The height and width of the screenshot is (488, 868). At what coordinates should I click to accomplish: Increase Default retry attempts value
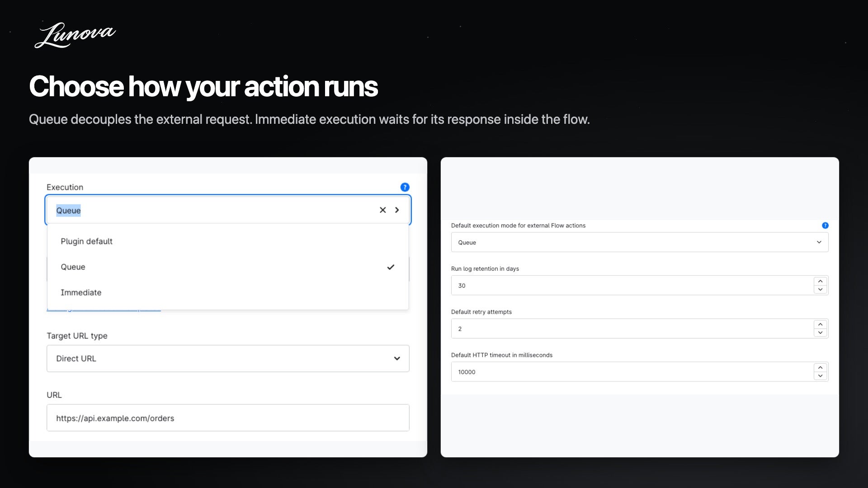(x=820, y=324)
